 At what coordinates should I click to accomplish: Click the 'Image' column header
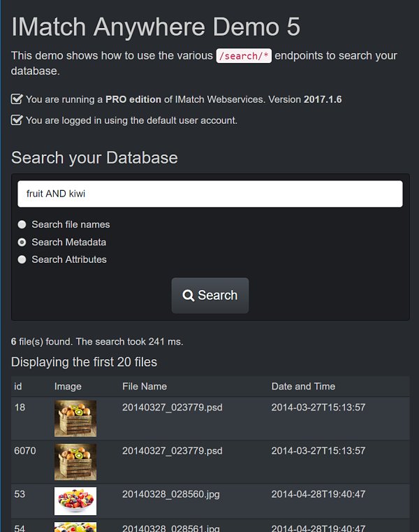pyautogui.click(x=68, y=387)
